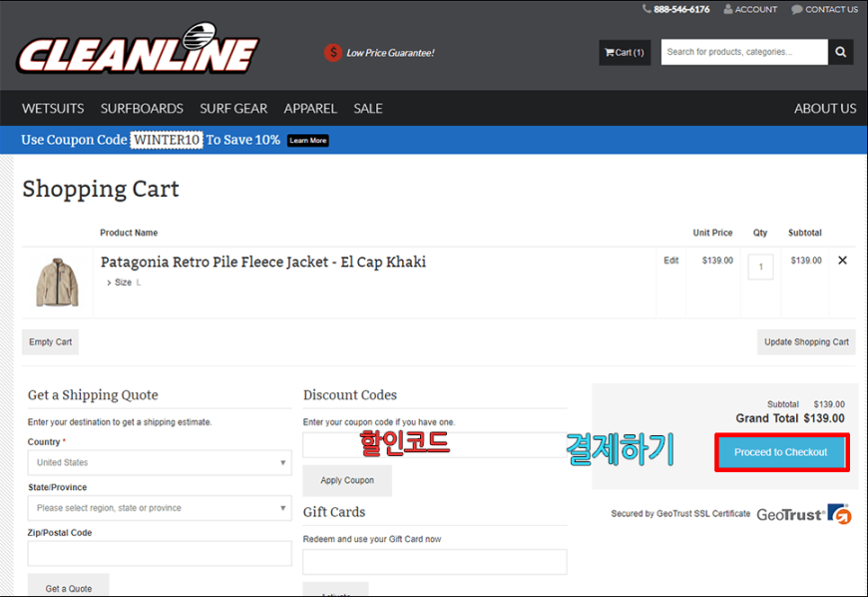The height and width of the screenshot is (597, 868).
Task: Open the Cart (1) button
Action: (x=625, y=53)
